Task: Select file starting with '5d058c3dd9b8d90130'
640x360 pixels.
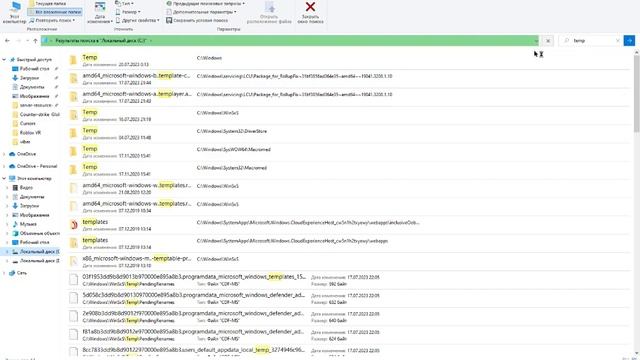Action: (x=349, y=298)
